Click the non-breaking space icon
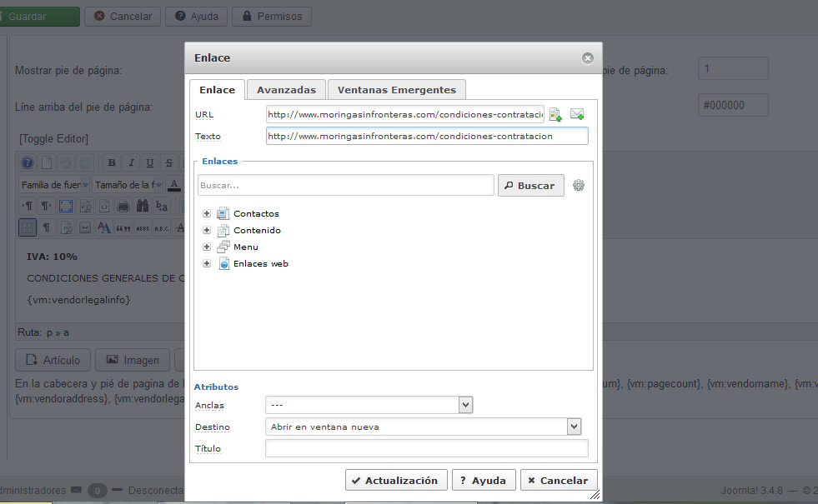Screen dimensions: 818x504 coord(85,227)
